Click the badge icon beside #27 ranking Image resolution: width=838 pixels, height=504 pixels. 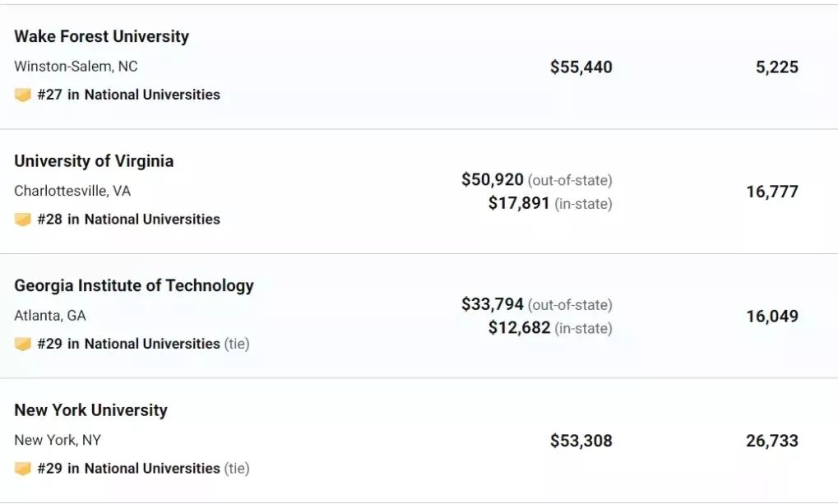pos(22,95)
